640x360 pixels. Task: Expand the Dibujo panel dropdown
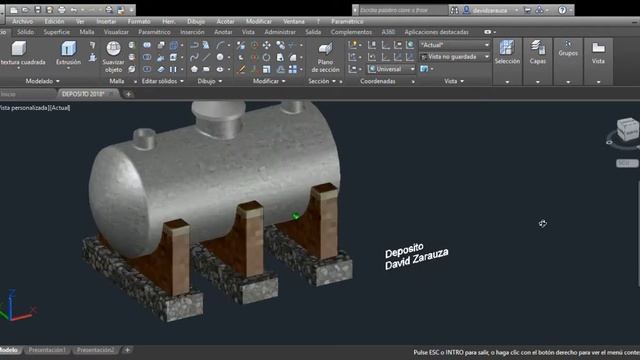point(220,81)
